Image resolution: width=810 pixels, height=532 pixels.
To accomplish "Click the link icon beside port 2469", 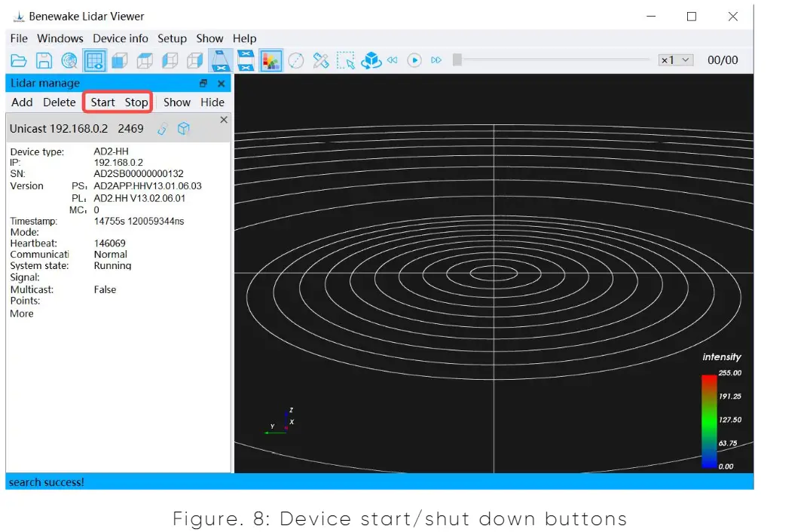I will tap(163, 129).
